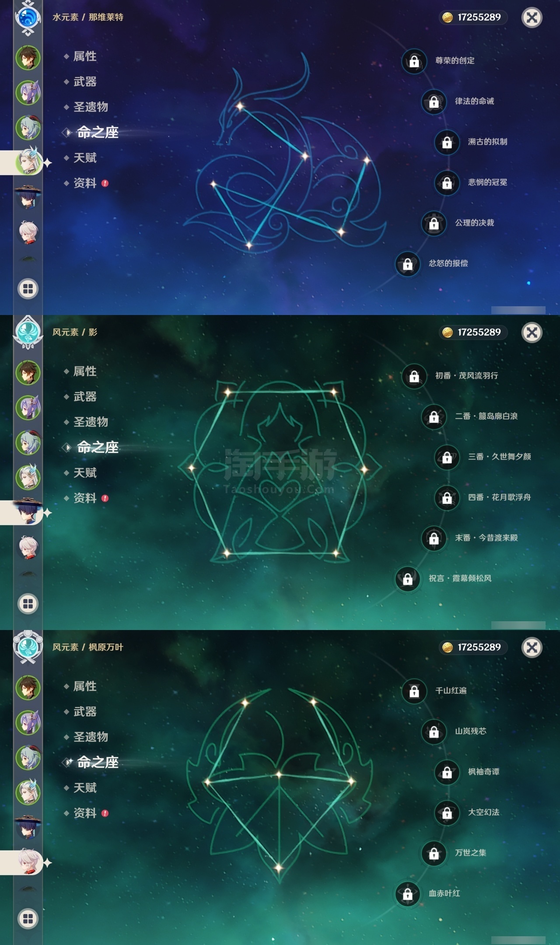Open 天赋 tab in the 枫原万叶 panel
This screenshot has height=945, width=560.
click(85, 787)
